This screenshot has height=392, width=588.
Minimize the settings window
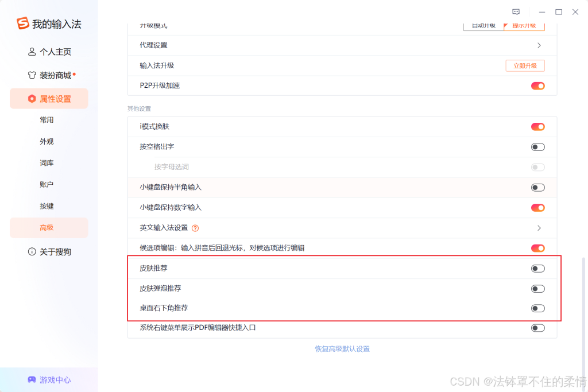tap(542, 12)
